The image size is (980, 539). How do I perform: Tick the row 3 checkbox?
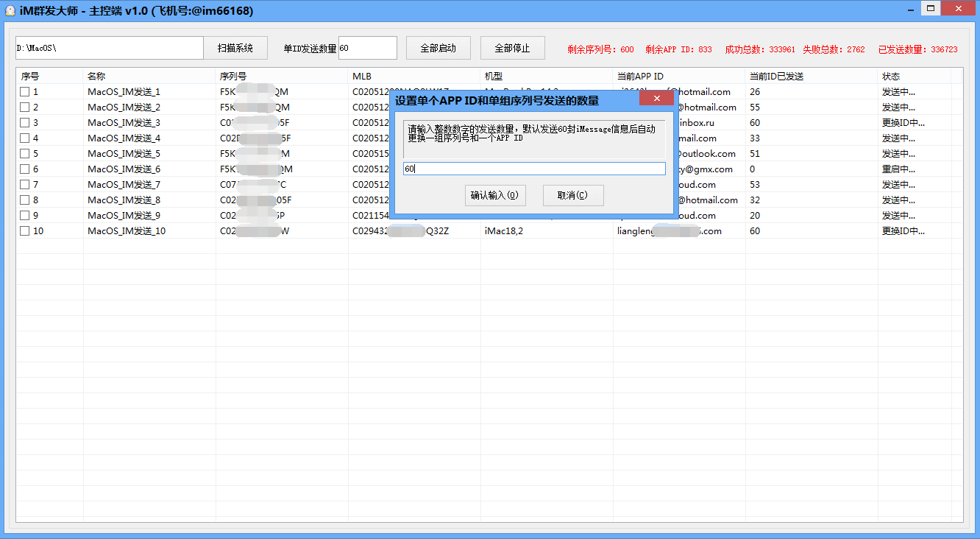coord(25,123)
